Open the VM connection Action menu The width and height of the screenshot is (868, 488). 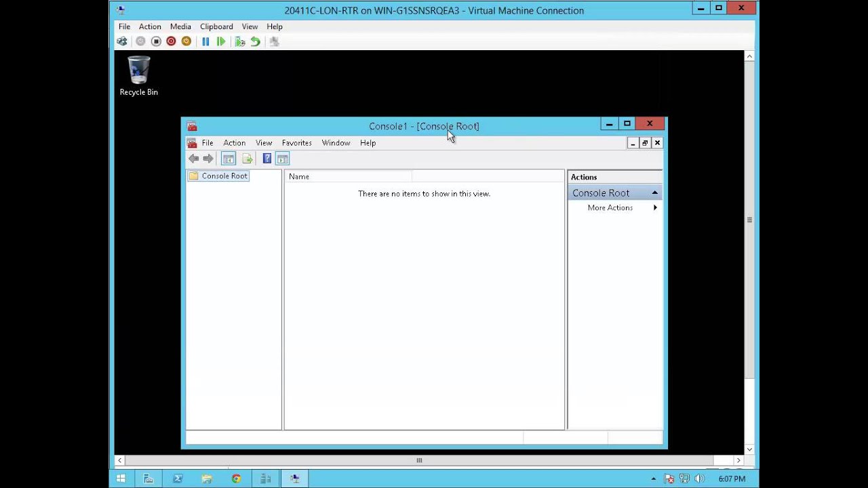(150, 26)
